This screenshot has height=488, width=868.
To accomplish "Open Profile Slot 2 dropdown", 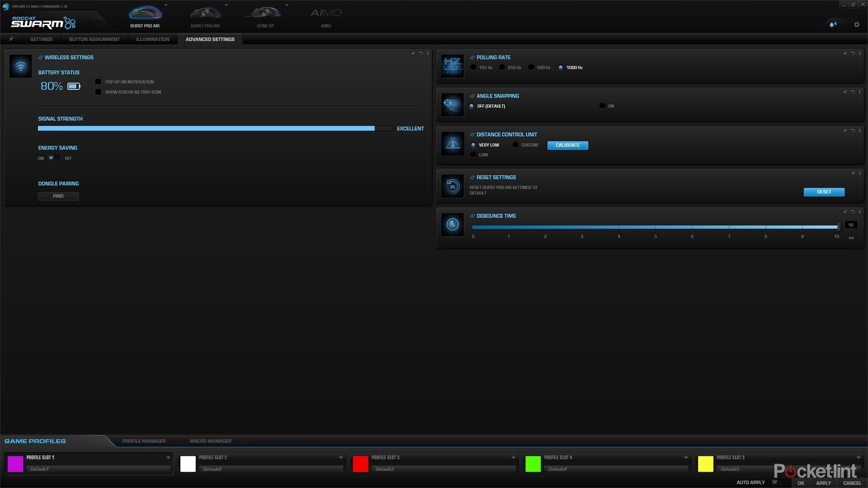I will pyautogui.click(x=341, y=458).
